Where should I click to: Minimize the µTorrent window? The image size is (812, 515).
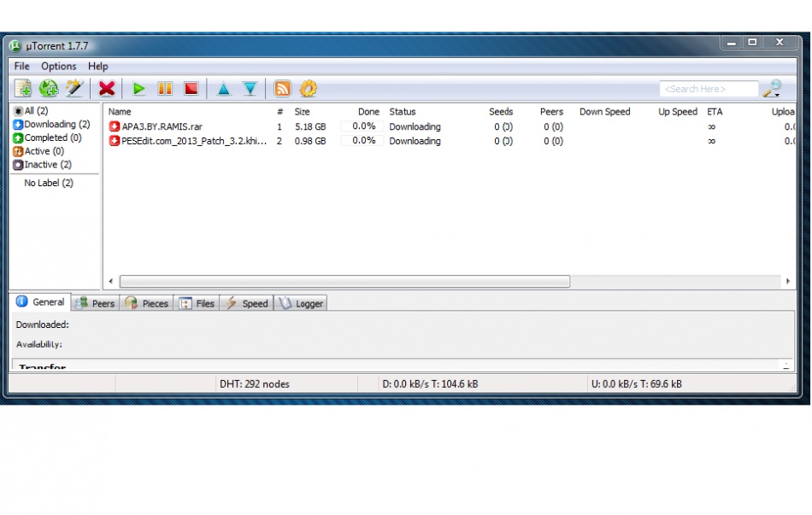pyautogui.click(x=731, y=43)
